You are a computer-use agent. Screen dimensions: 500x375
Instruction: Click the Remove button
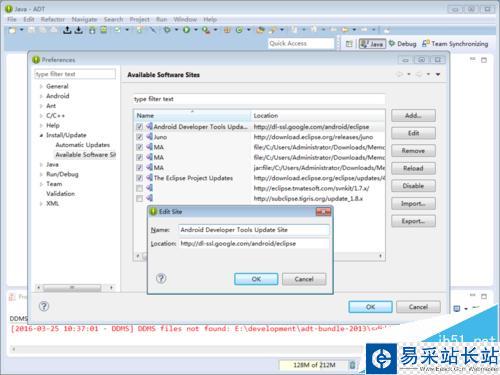point(413,151)
